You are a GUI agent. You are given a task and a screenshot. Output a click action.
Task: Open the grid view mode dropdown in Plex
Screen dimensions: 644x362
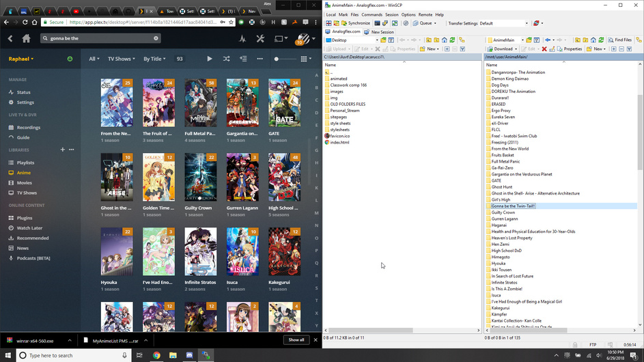tap(306, 59)
